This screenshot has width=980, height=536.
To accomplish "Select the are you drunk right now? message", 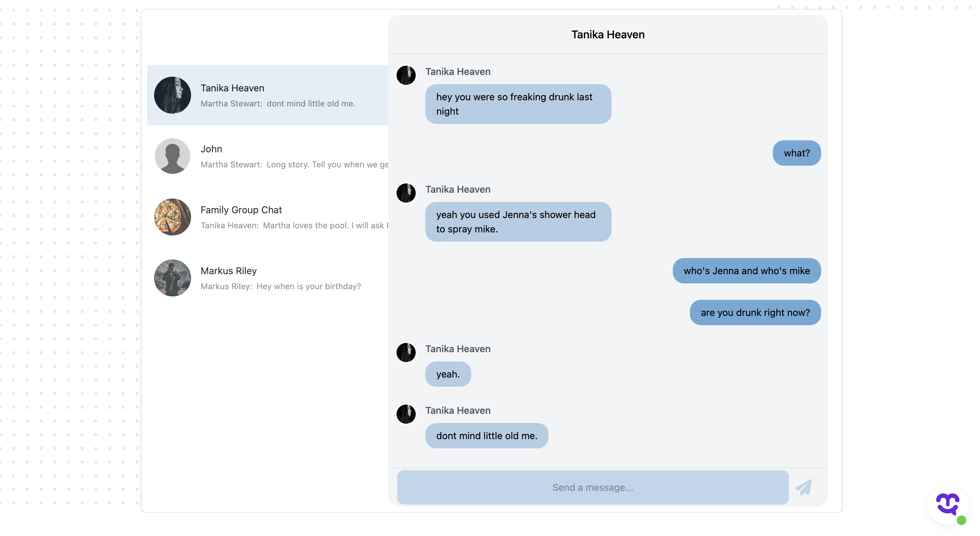I will pyautogui.click(x=755, y=312).
